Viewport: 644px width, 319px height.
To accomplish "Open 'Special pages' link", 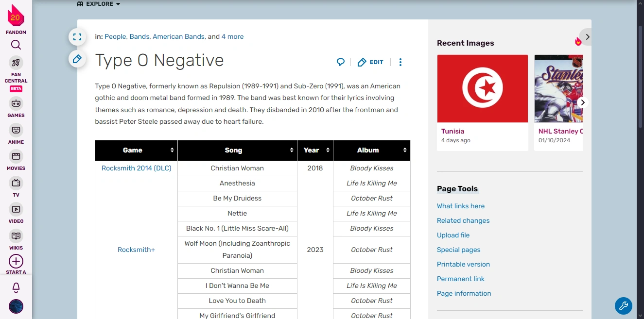I will click(459, 250).
